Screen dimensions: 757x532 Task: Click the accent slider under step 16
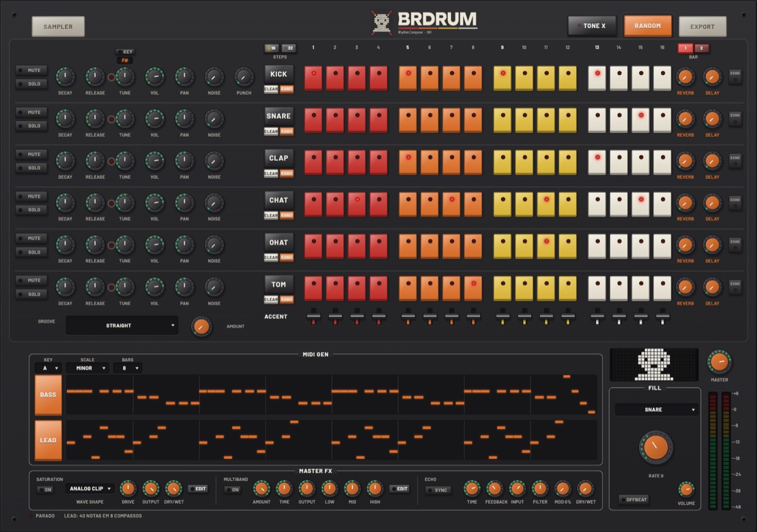click(662, 317)
